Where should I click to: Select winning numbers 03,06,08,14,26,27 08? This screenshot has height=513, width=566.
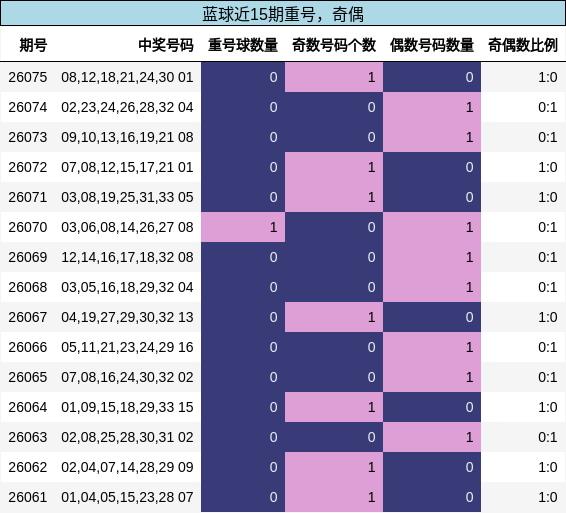(x=127, y=227)
